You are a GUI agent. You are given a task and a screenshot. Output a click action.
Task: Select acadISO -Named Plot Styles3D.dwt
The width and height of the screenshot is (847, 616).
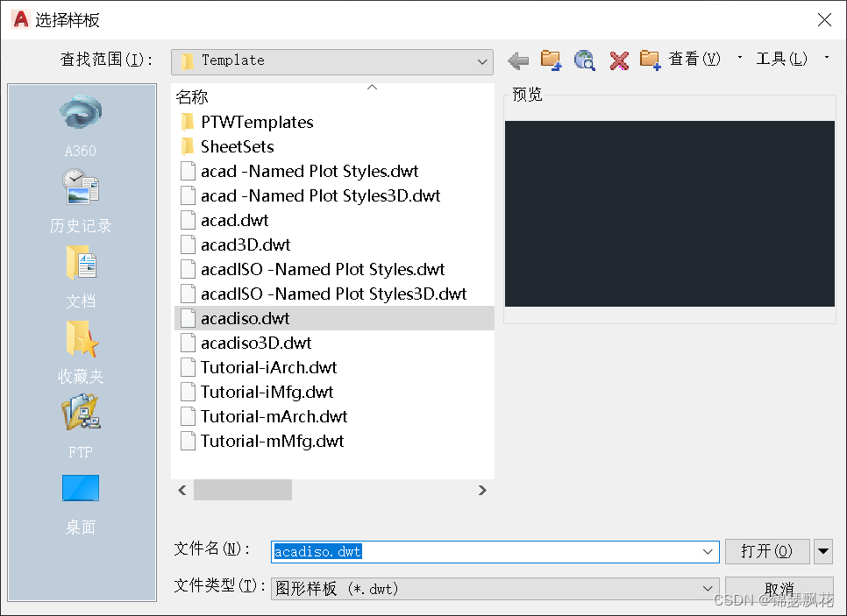pyautogui.click(x=333, y=294)
